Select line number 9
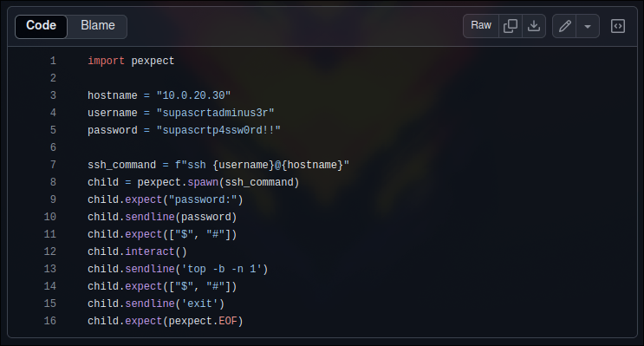Screen dimensions: 644x346 (53, 199)
